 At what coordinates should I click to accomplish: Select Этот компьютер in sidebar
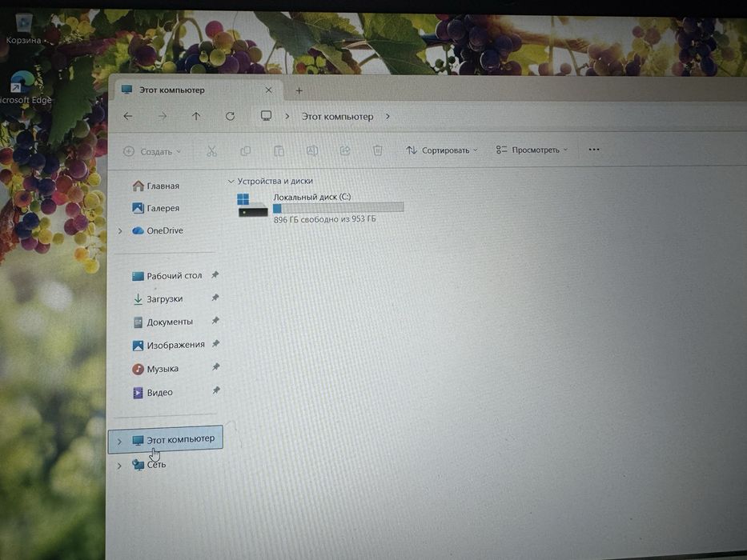[x=165, y=438]
